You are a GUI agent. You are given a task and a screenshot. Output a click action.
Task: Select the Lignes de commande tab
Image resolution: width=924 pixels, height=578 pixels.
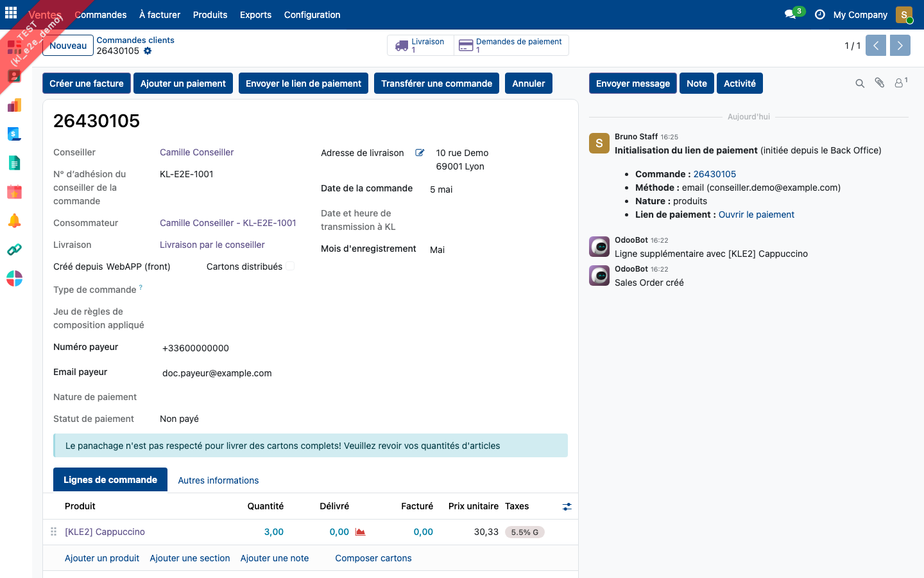point(110,480)
